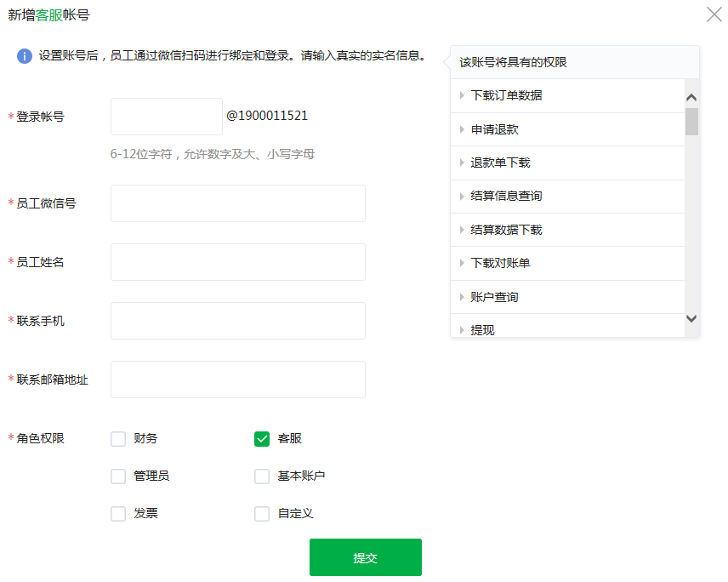The height and width of the screenshot is (582, 728).
Task: Focus the 登录帐号 input field
Action: tap(167, 117)
